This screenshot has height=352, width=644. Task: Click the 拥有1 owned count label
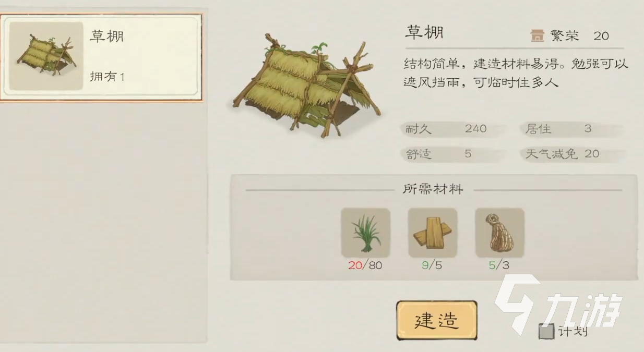108,77
